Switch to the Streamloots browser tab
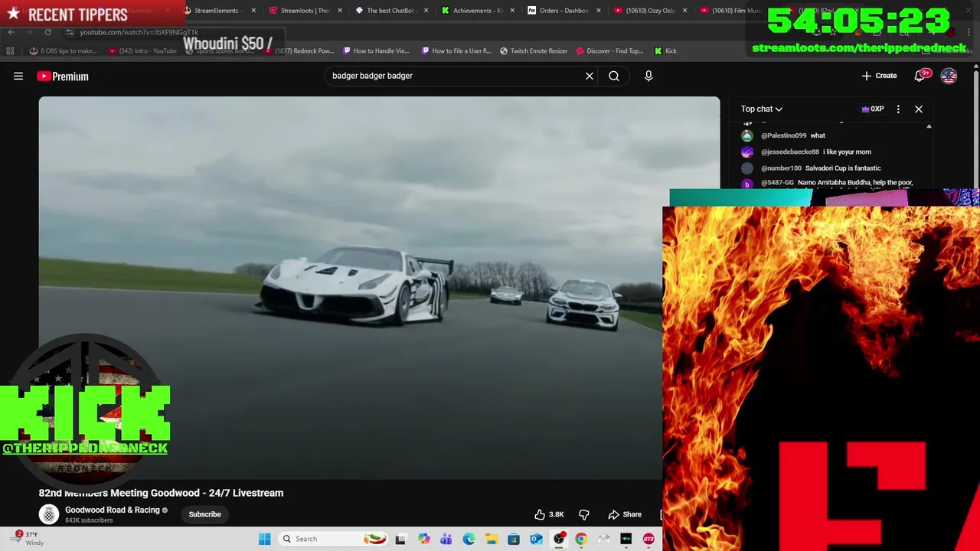Screen dimensions: 980x551 (305, 11)
